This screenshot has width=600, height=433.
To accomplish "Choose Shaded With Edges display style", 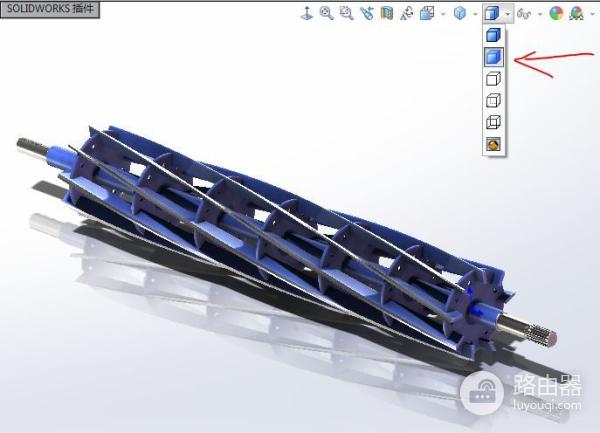I will [x=492, y=35].
